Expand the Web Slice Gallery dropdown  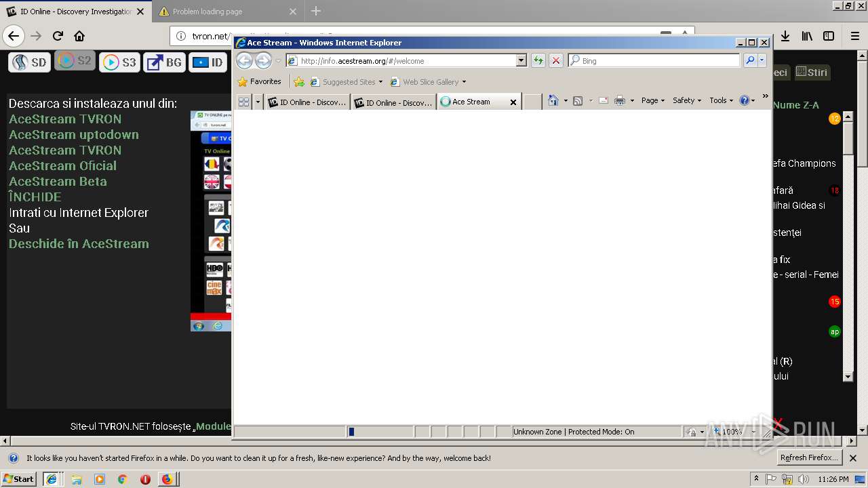(x=464, y=82)
